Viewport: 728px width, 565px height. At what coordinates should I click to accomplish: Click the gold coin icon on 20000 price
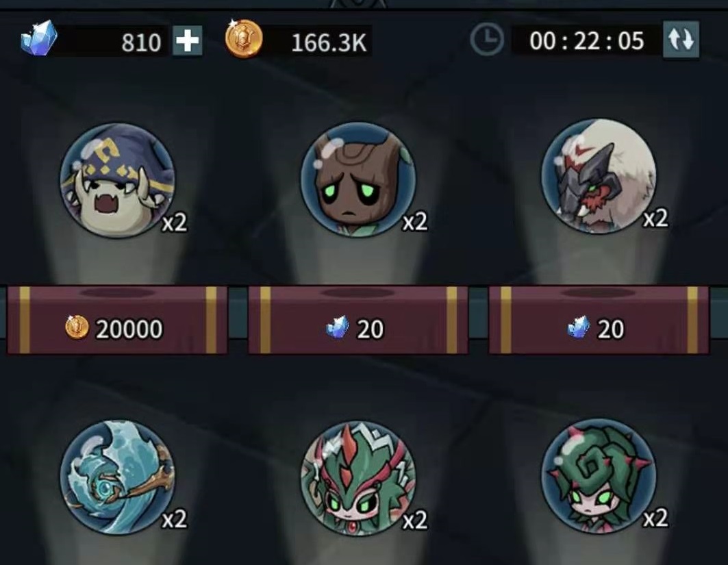tap(77, 327)
